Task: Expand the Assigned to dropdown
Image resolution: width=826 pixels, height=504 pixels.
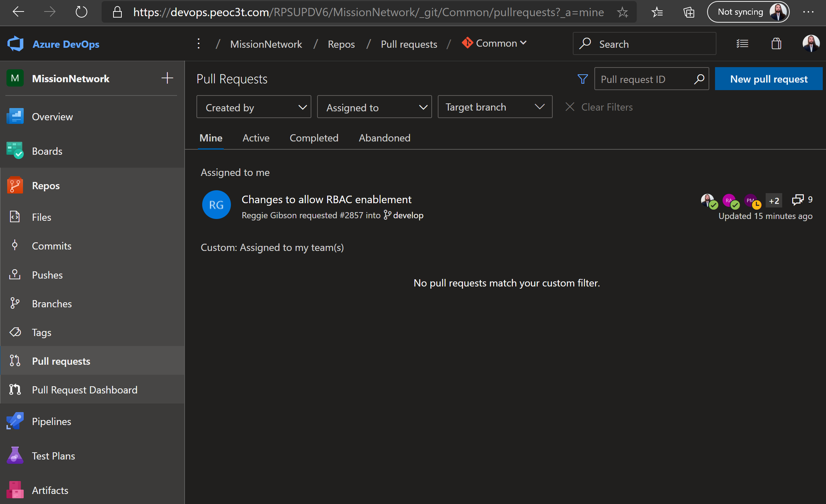Action: (x=374, y=107)
